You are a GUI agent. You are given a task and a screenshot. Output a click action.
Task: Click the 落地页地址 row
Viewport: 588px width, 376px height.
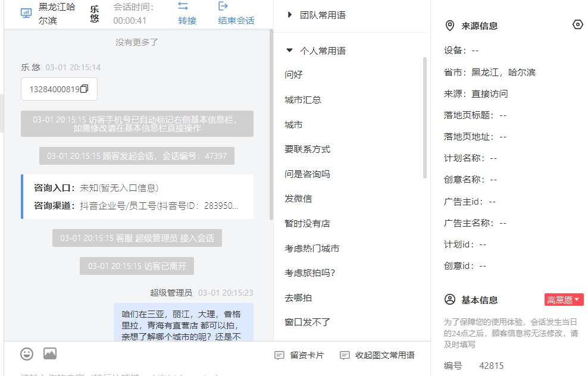(475, 137)
